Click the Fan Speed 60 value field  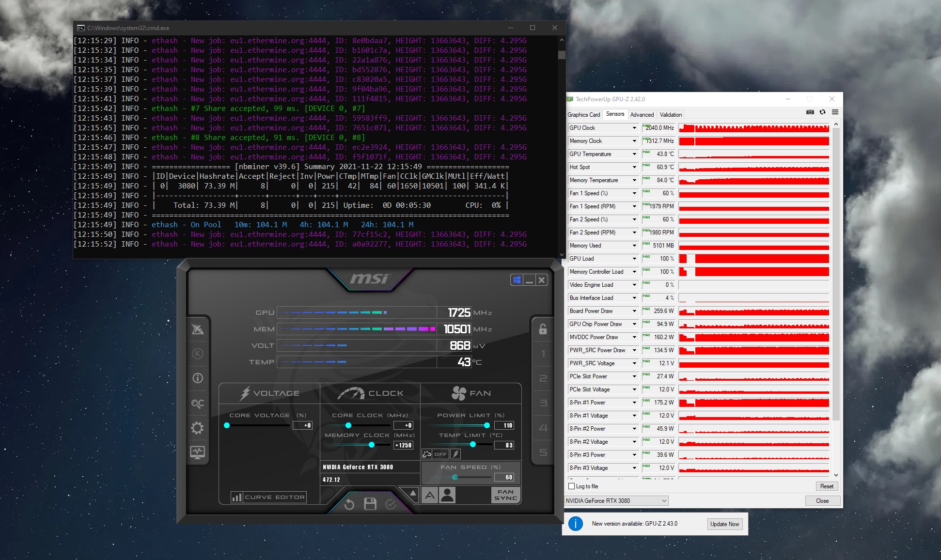pyautogui.click(x=504, y=477)
